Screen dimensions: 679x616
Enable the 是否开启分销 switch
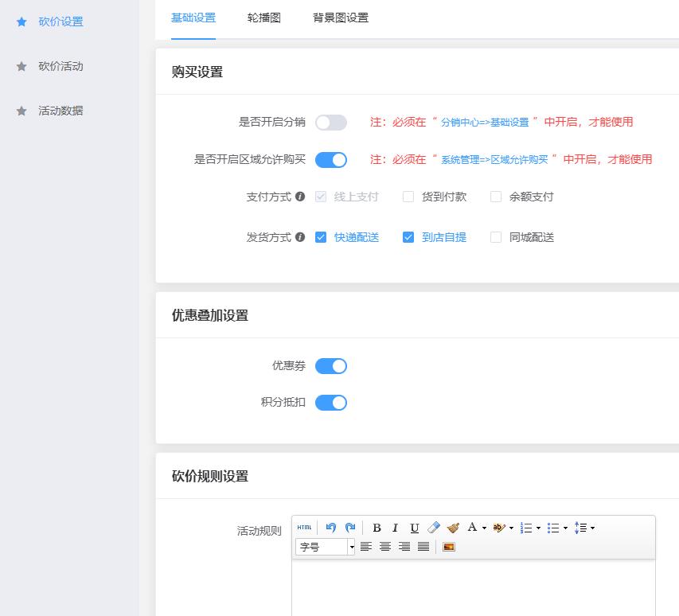pyautogui.click(x=331, y=123)
